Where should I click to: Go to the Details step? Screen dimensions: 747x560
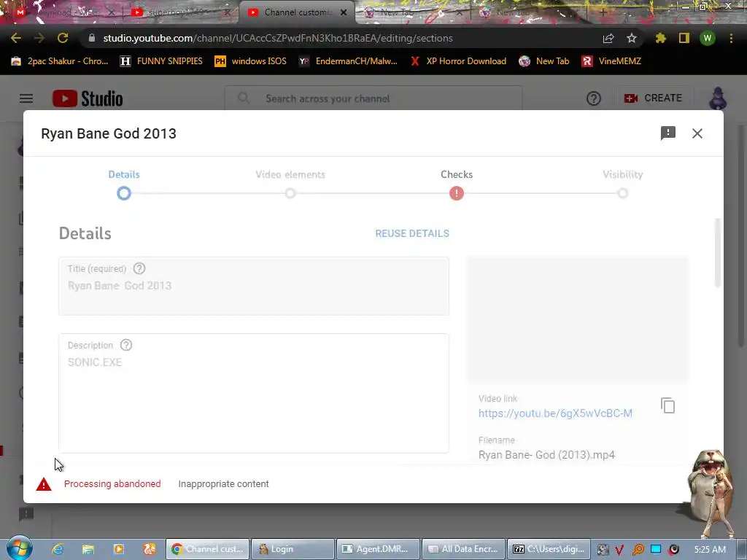click(124, 174)
